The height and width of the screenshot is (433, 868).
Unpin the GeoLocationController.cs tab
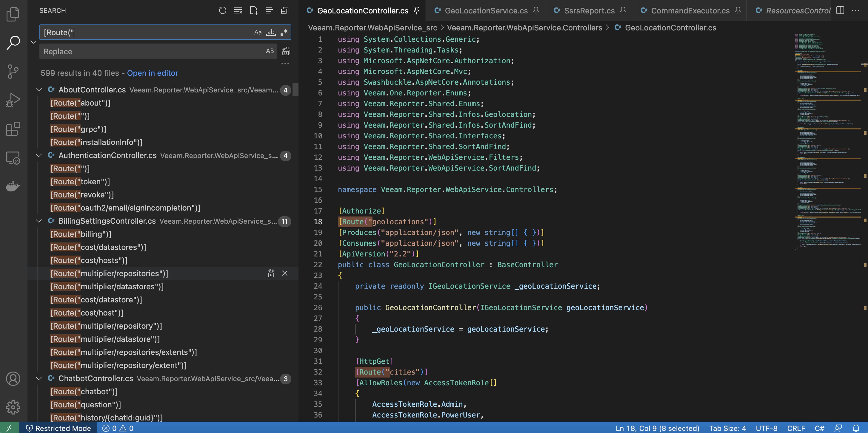417,10
